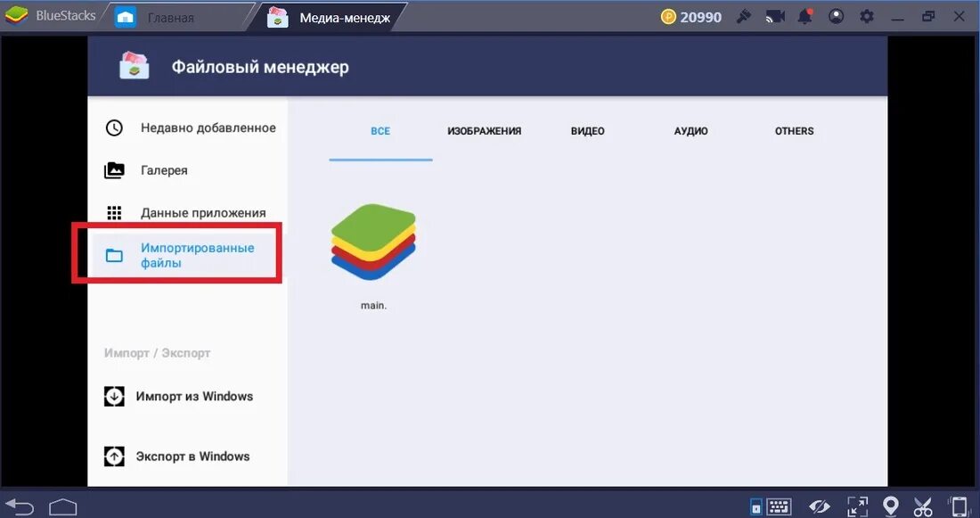980x518 pixels.
Task: Click the BlueStacks logo in title bar
Action: pyautogui.click(x=16, y=16)
